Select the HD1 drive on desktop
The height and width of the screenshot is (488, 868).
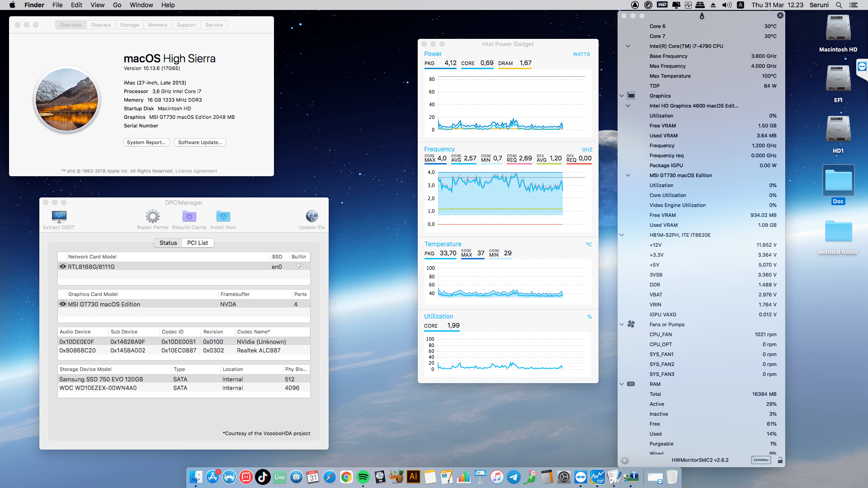(838, 135)
